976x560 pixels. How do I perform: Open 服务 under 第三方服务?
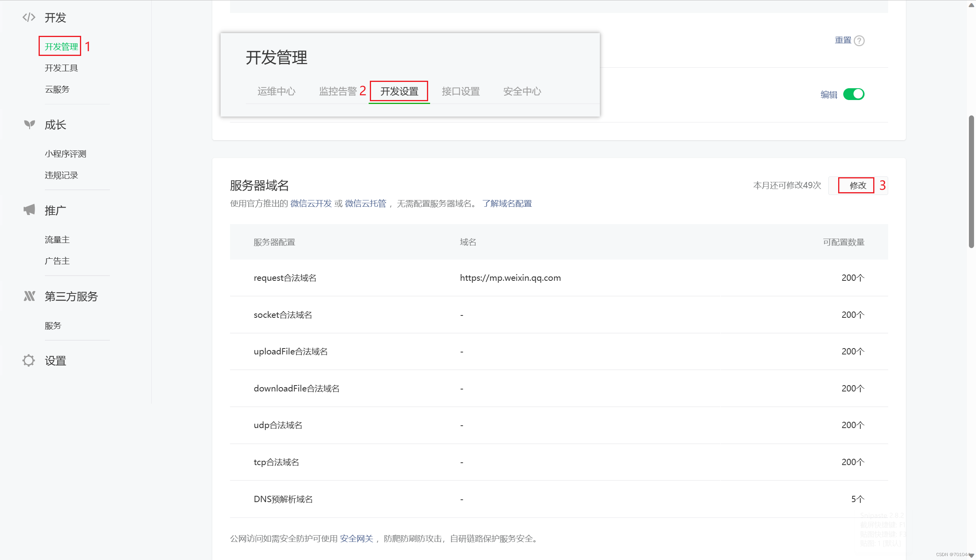(x=53, y=326)
